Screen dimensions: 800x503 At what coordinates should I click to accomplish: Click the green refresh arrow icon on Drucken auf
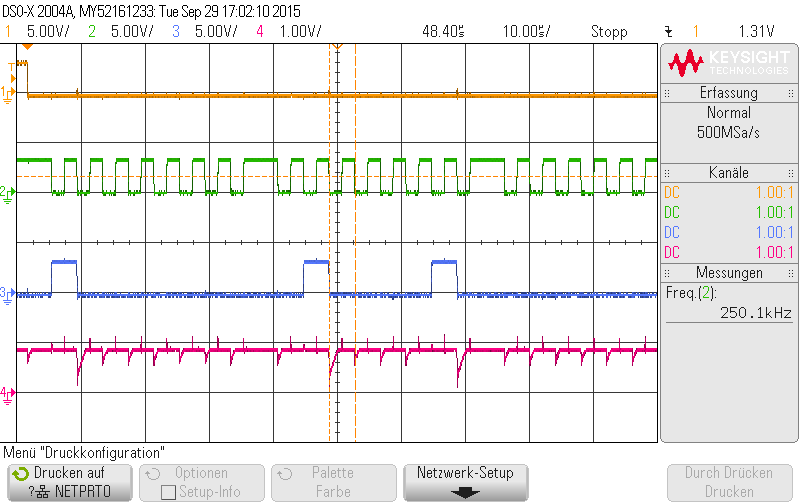[x=20, y=474]
